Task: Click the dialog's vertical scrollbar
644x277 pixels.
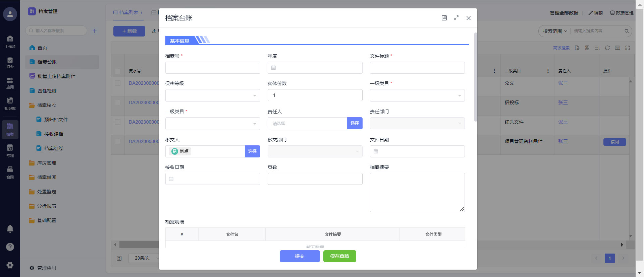Action: 475,77
